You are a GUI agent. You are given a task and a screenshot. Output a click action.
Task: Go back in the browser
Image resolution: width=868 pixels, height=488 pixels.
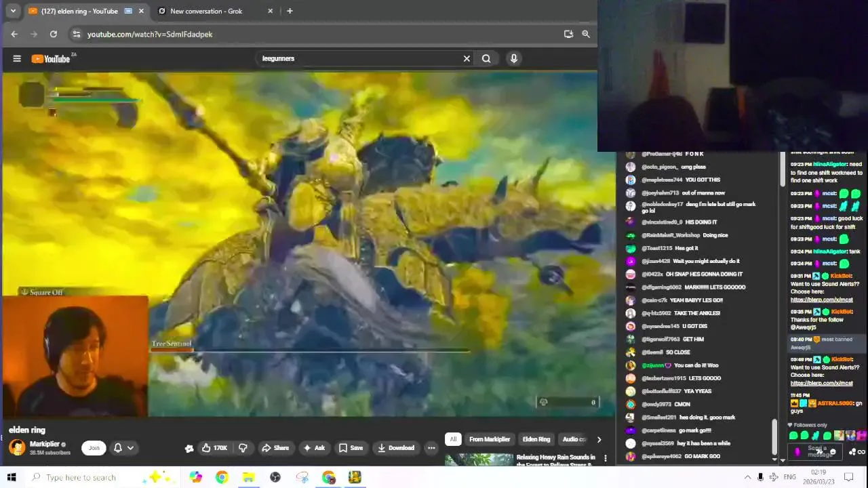click(14, 34)
